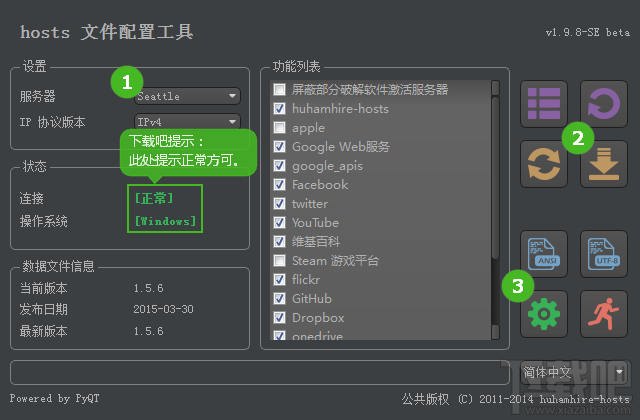Toggle the YouTube checkbox
This screenshot has height=420, width=640.
279,223
